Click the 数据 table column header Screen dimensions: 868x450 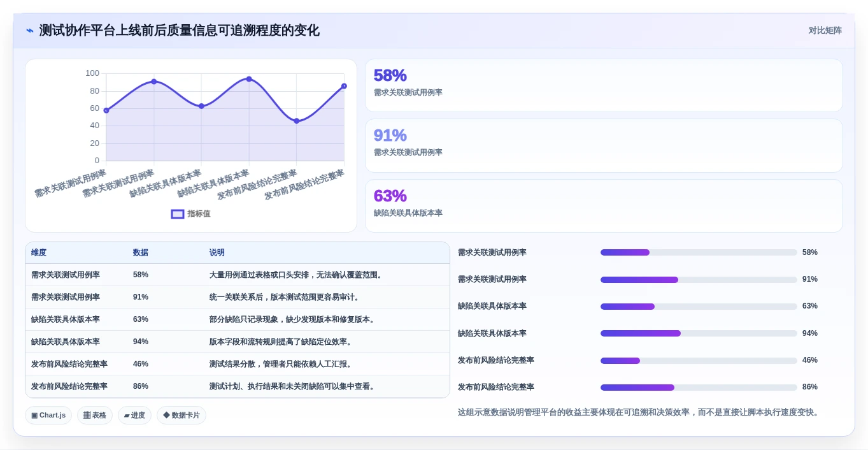click(x=141, y=252)
